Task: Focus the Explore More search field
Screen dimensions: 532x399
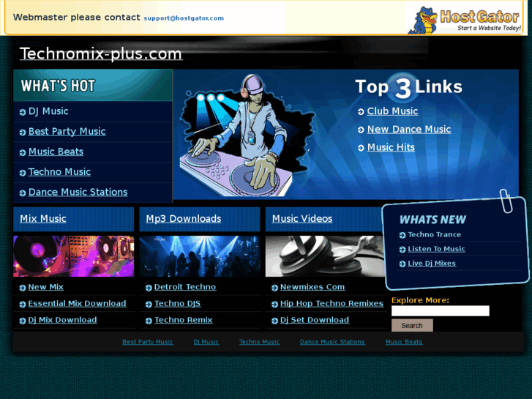Action: point(441,310)
